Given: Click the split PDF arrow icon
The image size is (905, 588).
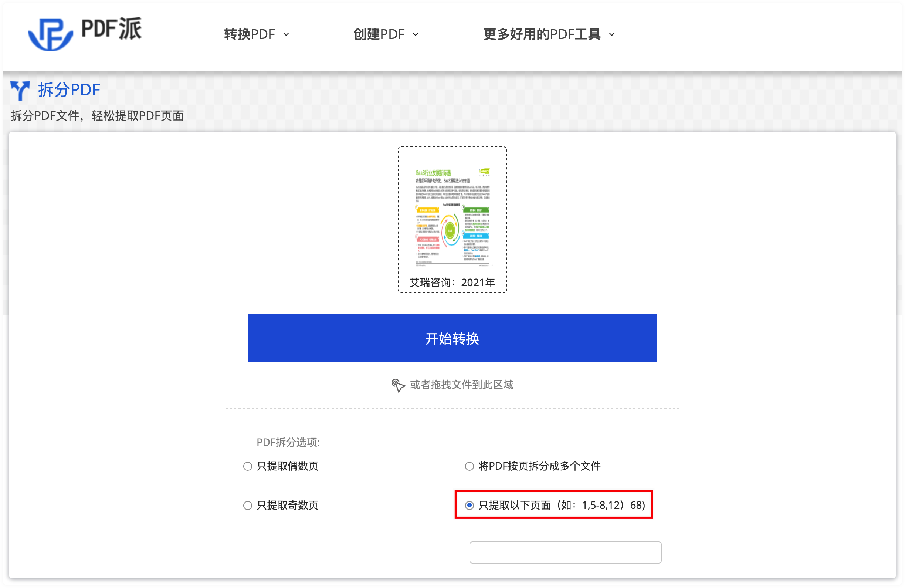Looking at the screenshot, I should [20, 90].
